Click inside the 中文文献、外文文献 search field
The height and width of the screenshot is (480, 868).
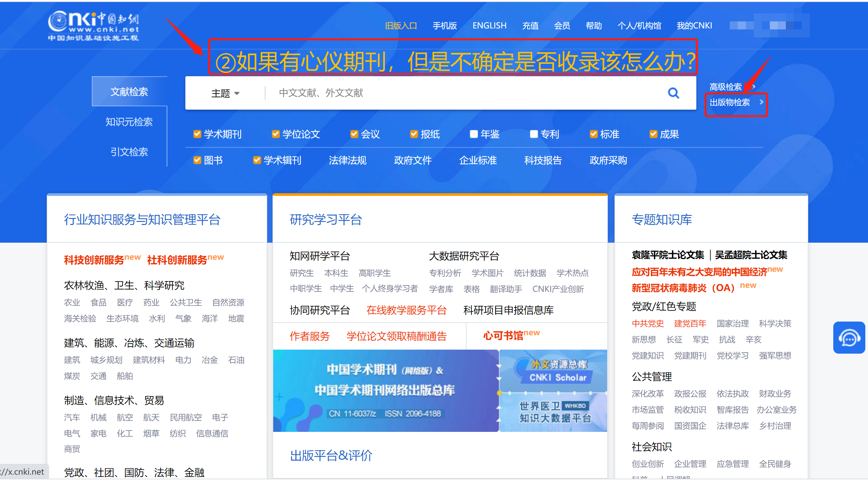coord(465,93)
